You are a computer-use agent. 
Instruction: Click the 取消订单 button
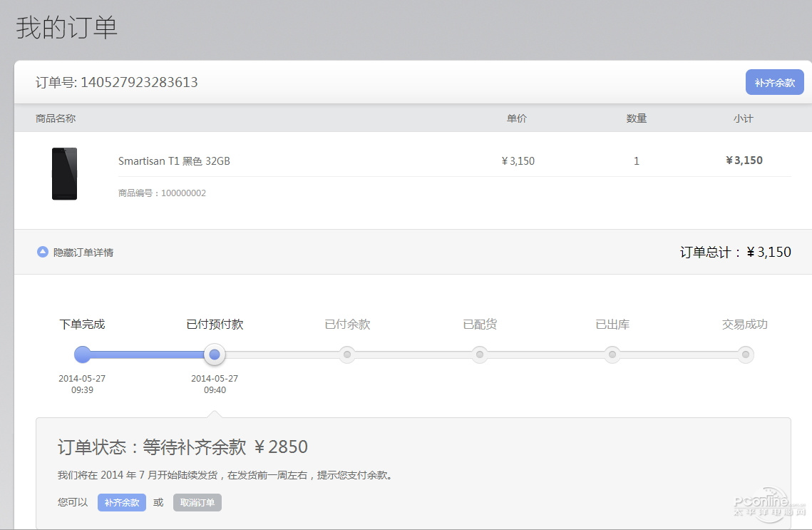pos(197,503)
